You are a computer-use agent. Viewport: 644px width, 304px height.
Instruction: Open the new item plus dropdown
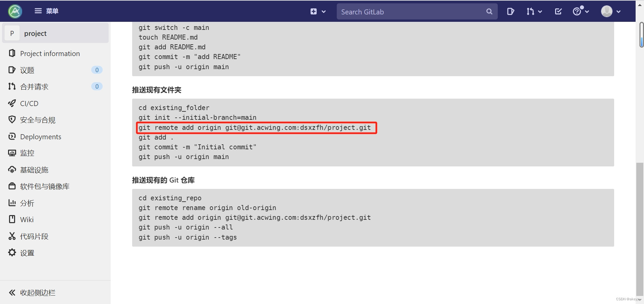tap(318, 11)
